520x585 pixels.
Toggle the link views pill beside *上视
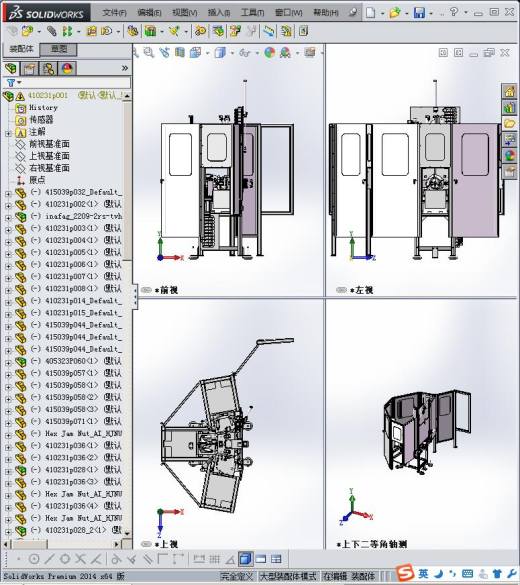146,544
